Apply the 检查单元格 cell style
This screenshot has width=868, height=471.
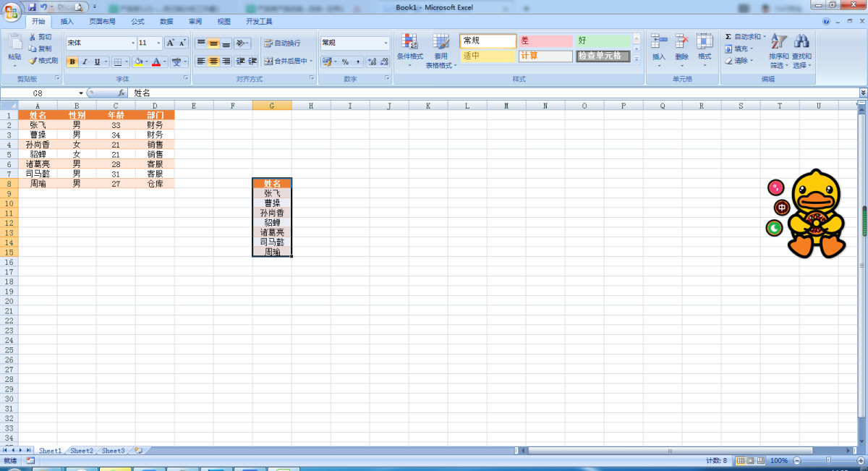[x=603, y=56]
